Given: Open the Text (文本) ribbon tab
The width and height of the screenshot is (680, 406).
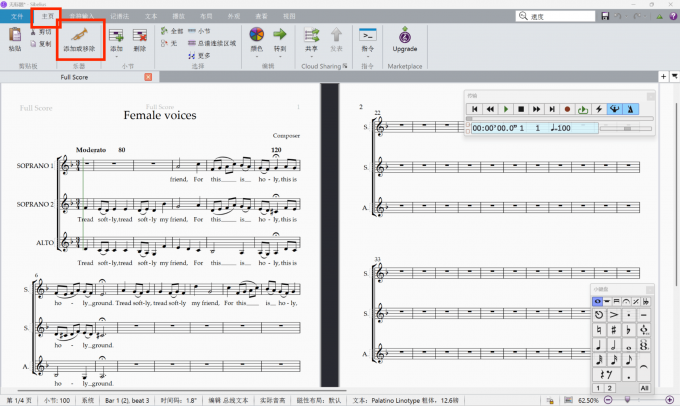Looking at the screenshot, I should coord(151,16).
